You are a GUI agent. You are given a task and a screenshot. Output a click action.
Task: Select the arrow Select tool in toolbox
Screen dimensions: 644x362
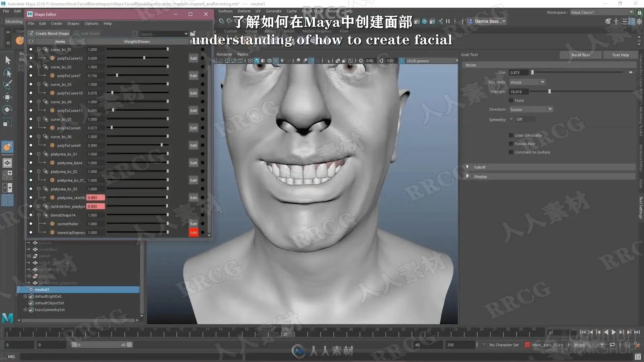point(8,60)
